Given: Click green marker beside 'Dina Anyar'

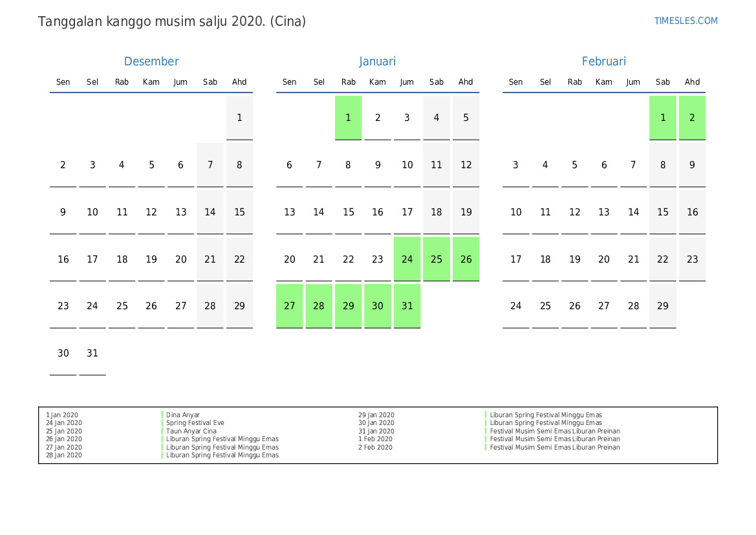Looking at the screenshot, I should point(162,415).
